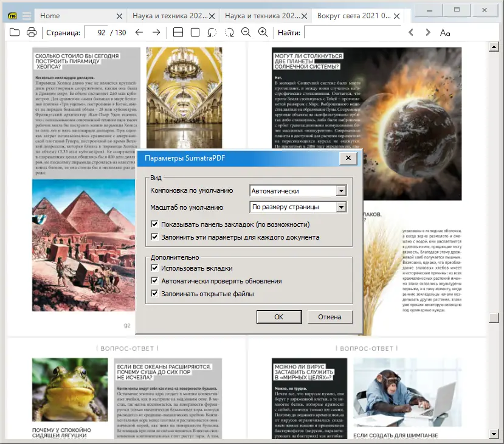Find previous match arrow
The image size is (504, 444).
point(411,32)
